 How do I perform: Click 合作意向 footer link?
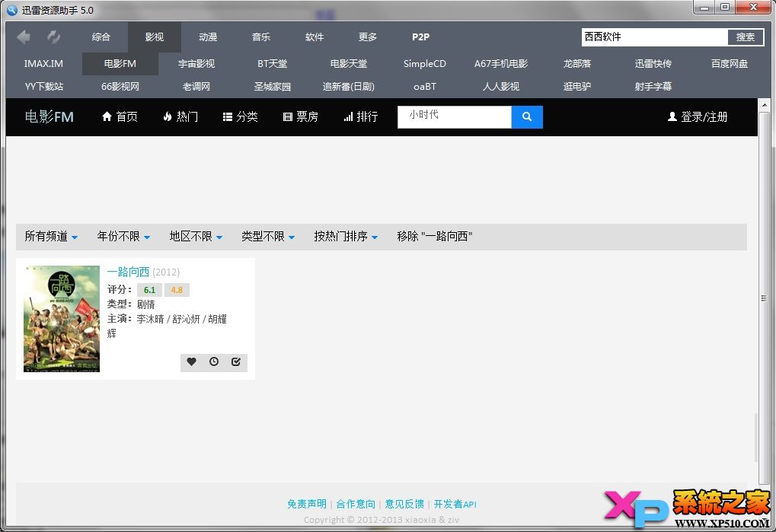tap(356, 504)
